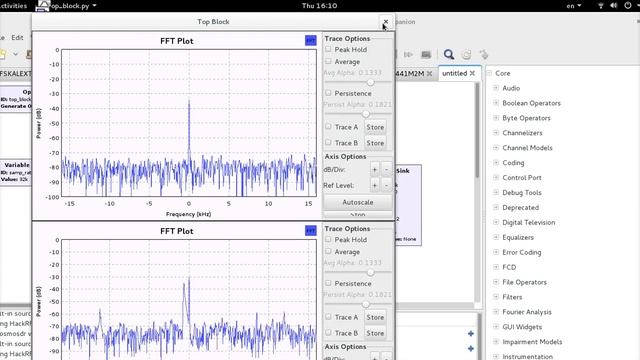
Task: Click upper blue plus icon in lower panel
Action: tap(471, 334)
